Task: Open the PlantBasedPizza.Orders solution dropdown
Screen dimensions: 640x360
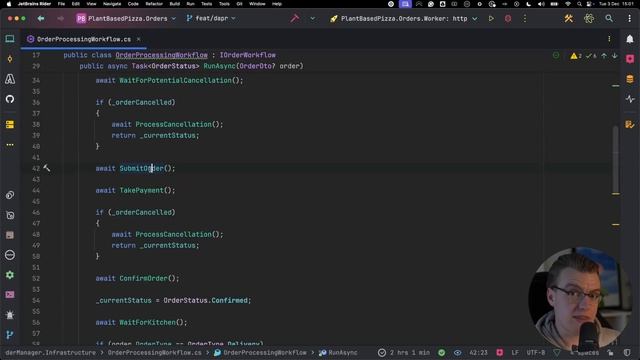Action: 126,18
